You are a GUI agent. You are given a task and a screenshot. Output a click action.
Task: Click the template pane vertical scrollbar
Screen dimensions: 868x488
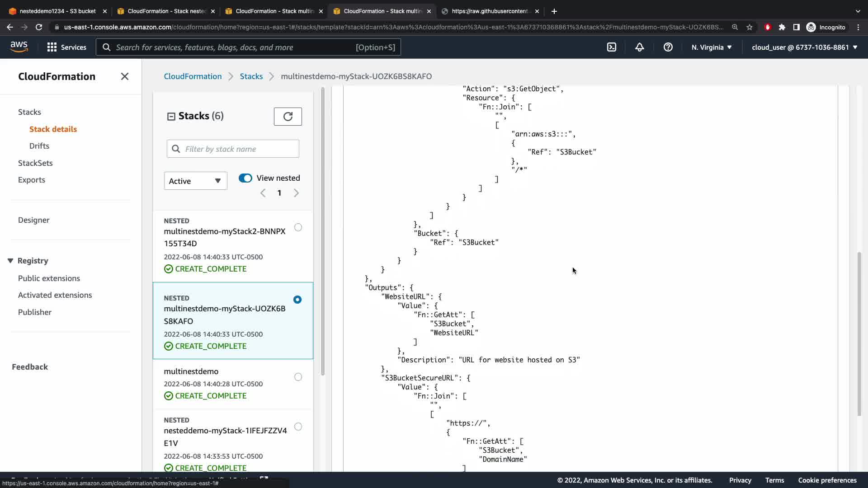coord(859,334)
